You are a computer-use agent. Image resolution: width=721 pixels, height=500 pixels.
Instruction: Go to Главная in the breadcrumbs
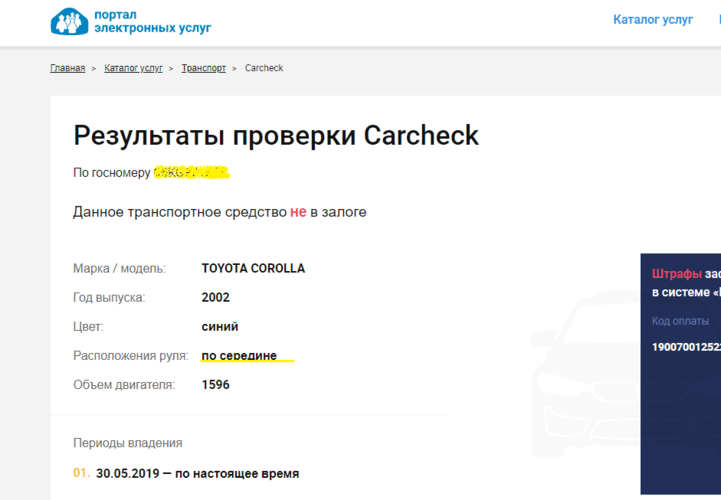[x=67, y=68]
